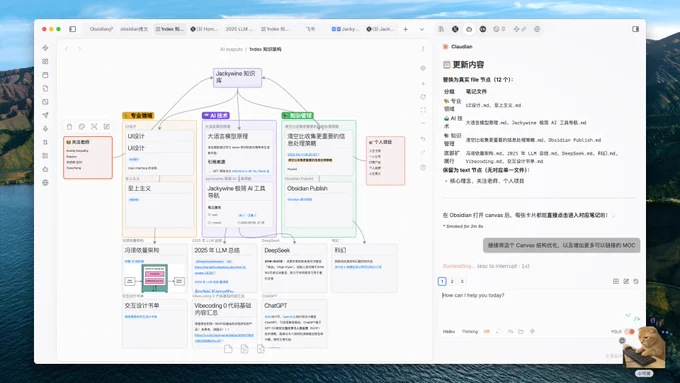Open the calendar icon in left ribbon

pos(45,75)
